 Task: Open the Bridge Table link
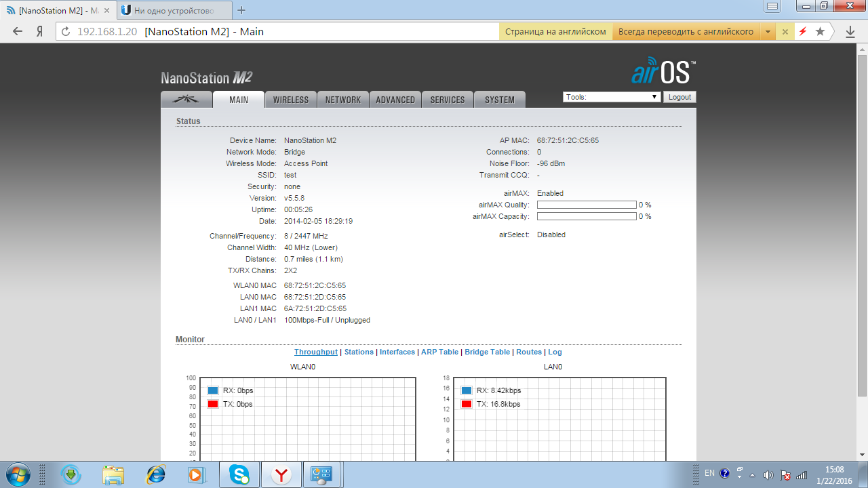(487, 352)
